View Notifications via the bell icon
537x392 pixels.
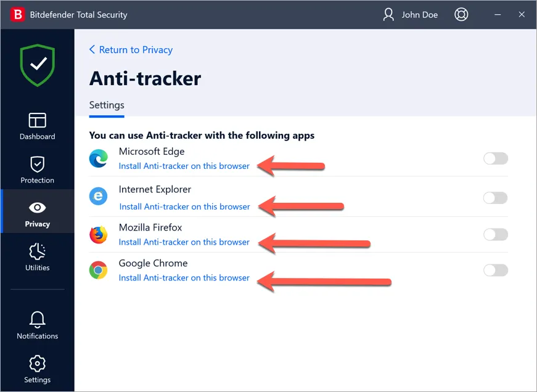37,325
